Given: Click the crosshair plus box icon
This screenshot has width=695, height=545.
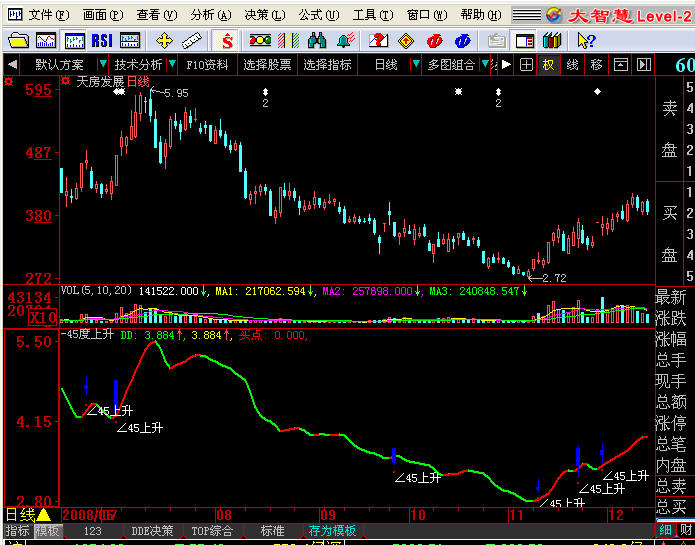Looking at the screenshot, I should pos(526,65).
